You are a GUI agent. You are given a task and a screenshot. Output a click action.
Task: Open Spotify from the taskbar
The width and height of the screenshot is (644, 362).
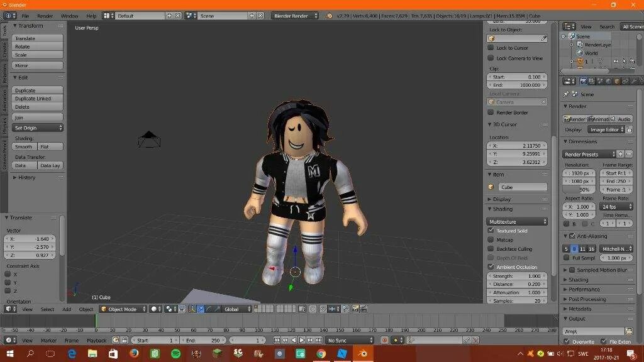pos(175,353)
